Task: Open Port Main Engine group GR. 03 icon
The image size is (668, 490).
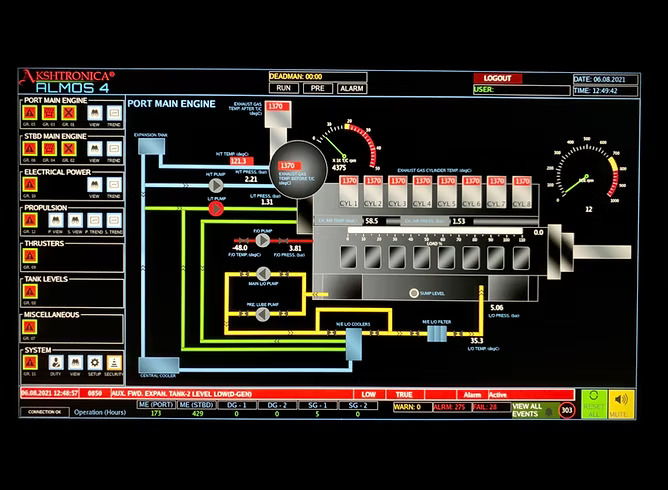Action: pyautogui.click(x=49, y=113)
